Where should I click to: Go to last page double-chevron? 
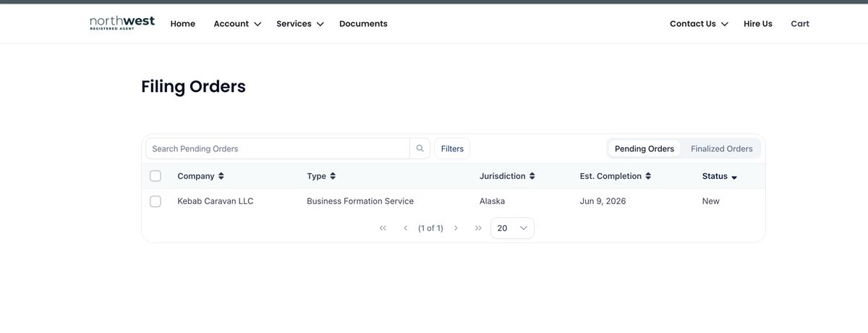[x=478, y=228]
